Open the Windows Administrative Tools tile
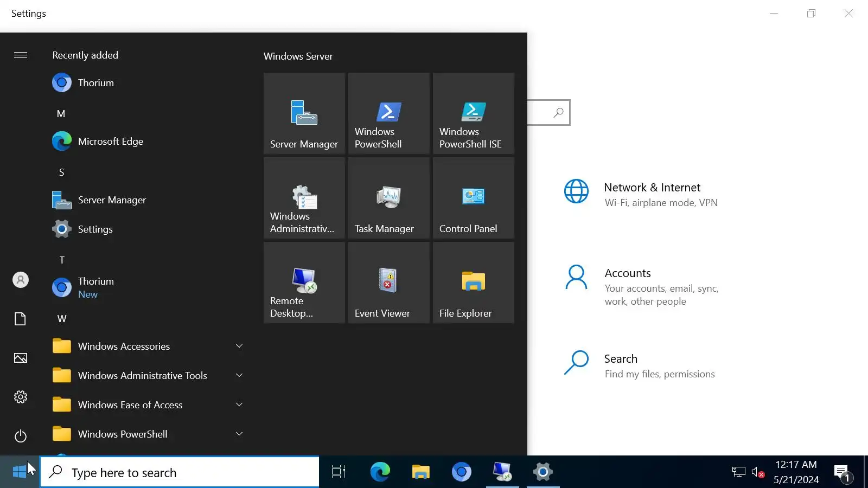 304,198
